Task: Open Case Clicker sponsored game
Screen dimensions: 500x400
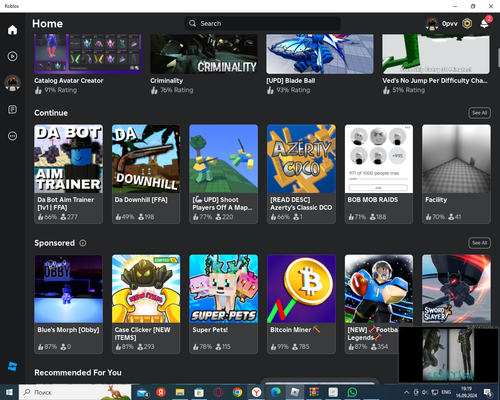Action: pyautogui.click(x=146, y=304)
